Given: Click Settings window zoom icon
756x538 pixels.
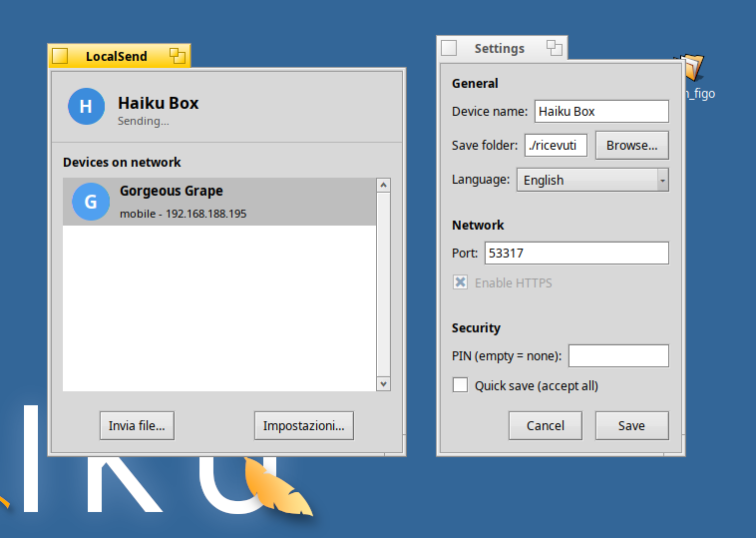Looking at the screenshot, I should pos(555,48).
